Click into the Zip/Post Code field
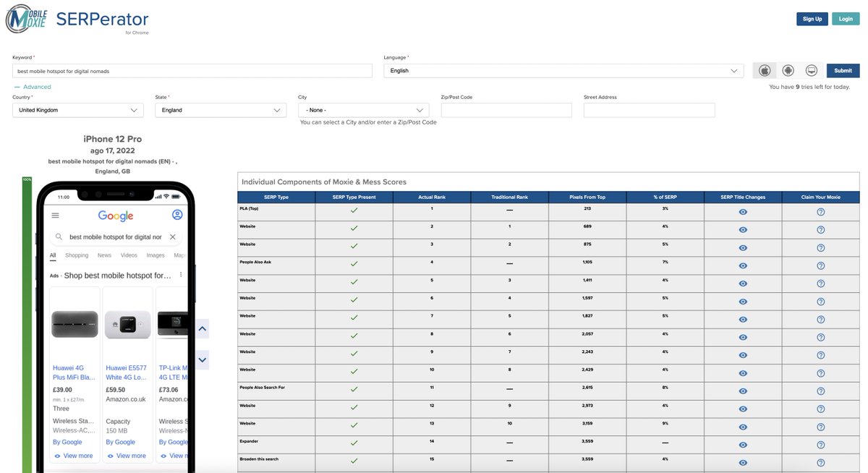The image size is (868, 473). tap(506, 110)
